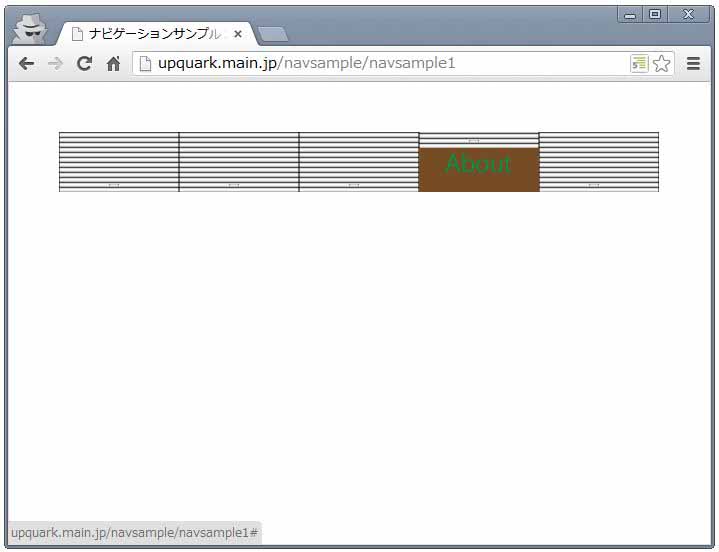Image resolution: width=719 pixels, height=552 pixels.
Task: Minimize the browser window
Action: [631, 15]
